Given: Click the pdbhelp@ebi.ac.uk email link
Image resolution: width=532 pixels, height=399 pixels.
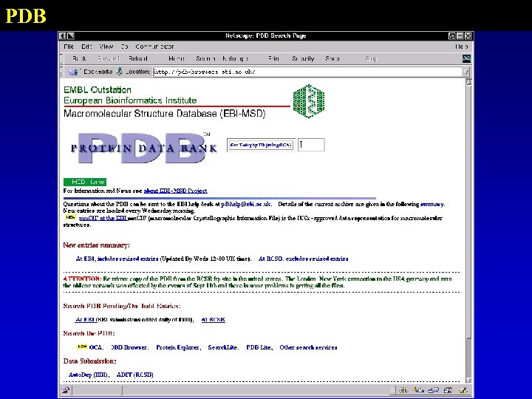Looking at the screenshot, I should (246, 204).
